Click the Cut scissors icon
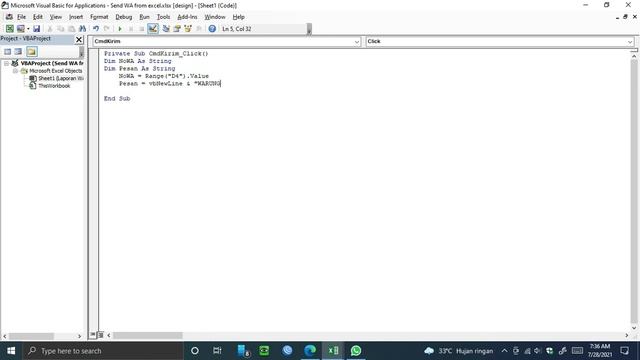The image size is (640, 360). pos(50,29)
